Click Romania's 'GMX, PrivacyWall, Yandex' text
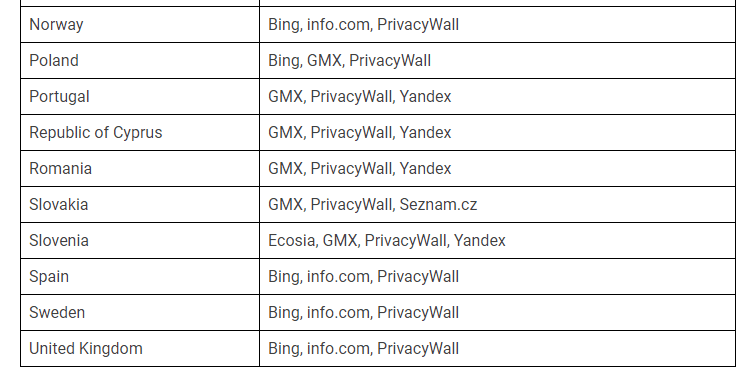 [360, 169]
